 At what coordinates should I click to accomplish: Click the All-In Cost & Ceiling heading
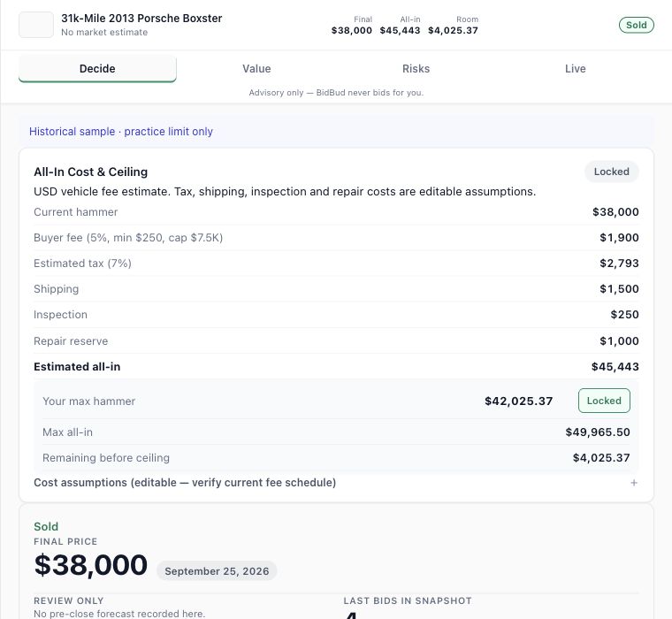[90, 172]
